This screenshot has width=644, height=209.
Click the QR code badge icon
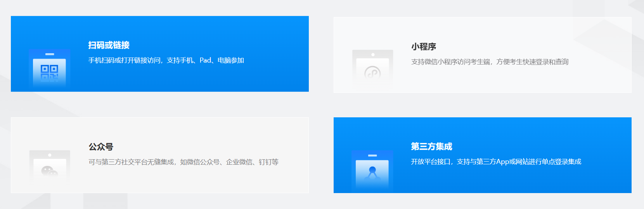click(49, 70)
